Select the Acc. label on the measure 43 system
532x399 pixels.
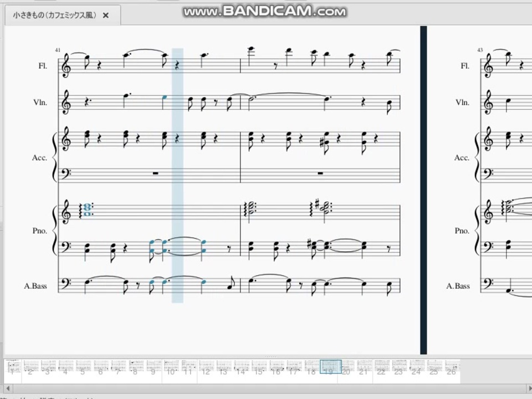pos(462,158)
